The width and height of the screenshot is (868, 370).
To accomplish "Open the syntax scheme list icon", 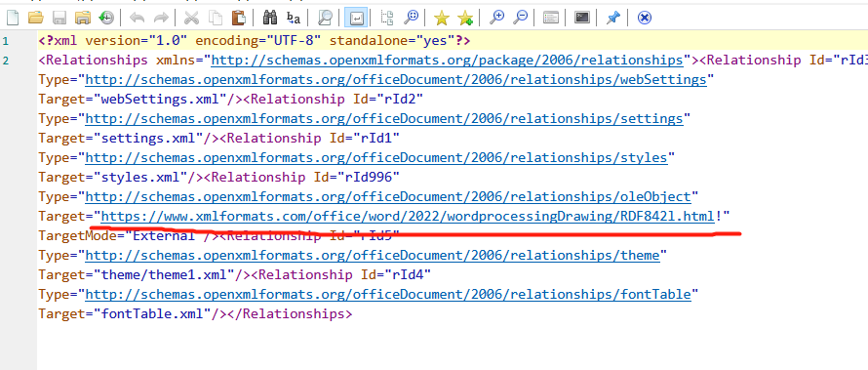I will (x=550, y=18).
